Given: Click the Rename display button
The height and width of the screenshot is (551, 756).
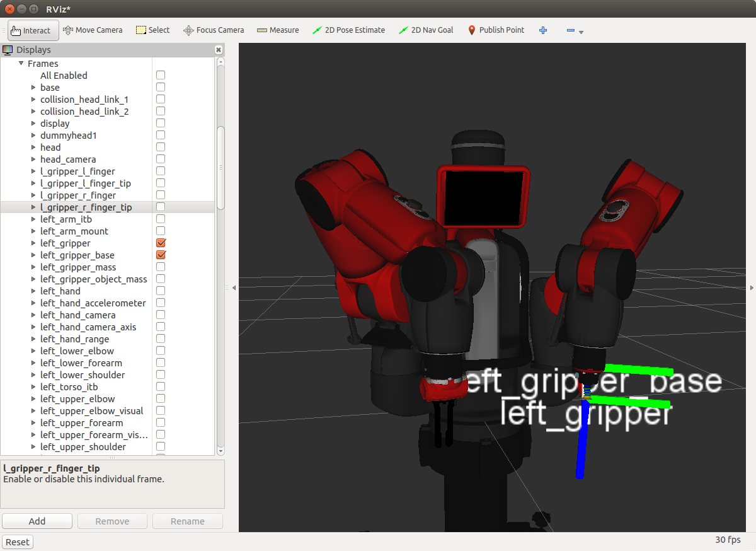Looking at the screenshot, I should (188, 521).
